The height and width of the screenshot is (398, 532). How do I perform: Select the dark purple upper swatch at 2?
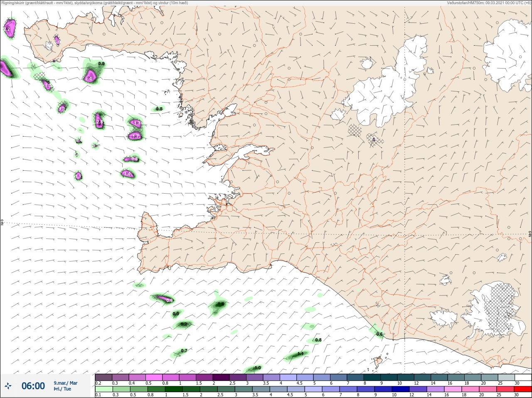[x=221, y=377]
